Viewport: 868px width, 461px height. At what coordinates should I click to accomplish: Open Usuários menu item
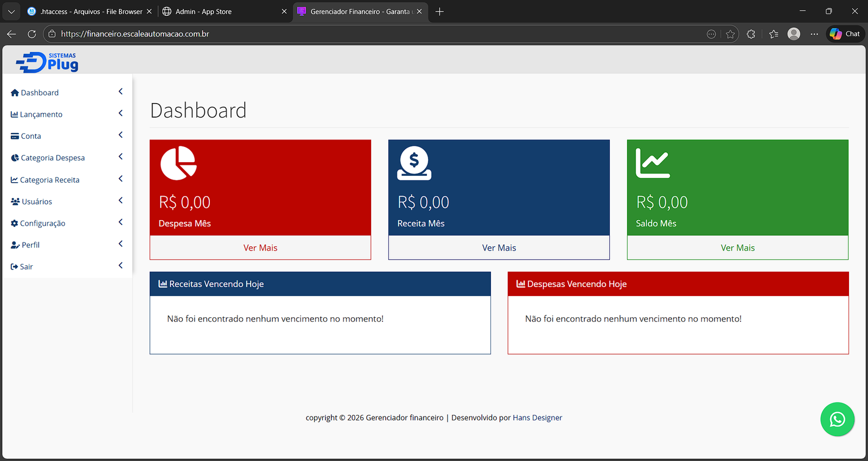pyautogui.click(x=36, y=202)
